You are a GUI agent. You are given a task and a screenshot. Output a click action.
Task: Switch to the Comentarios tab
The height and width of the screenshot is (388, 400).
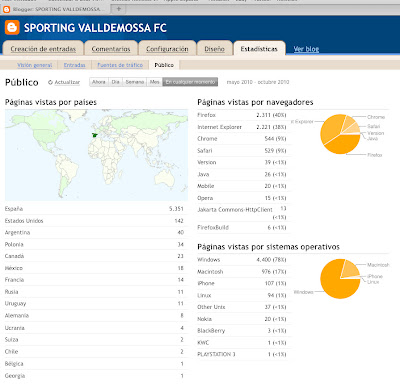(111, 49)
